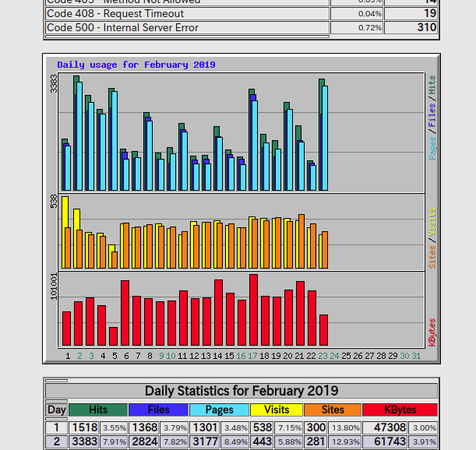Click the KBytes red column header
This screenshot has height=450, width=476.
pos(400,410)
